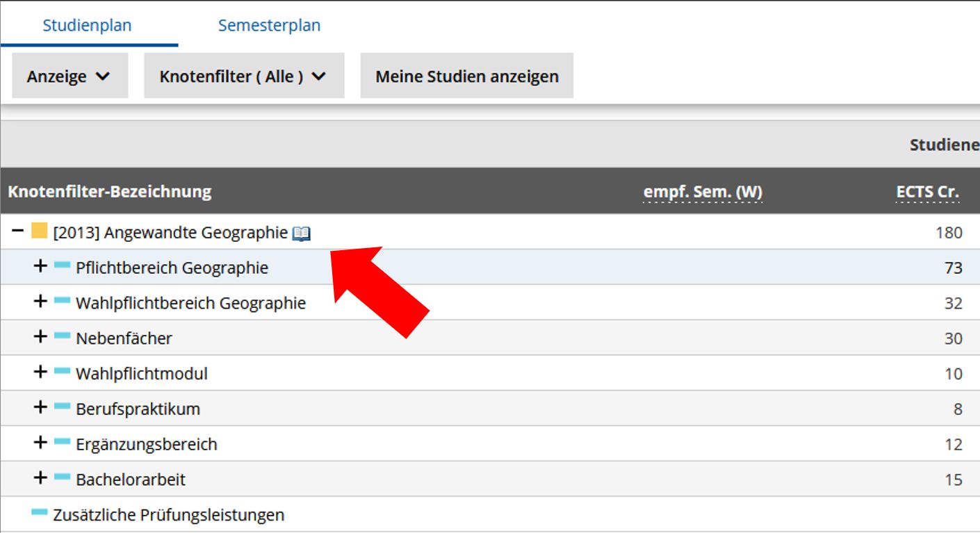This screenshot has width=980, height=533.
Task: Select the Studienplan tab
Action: click(88, 26)
